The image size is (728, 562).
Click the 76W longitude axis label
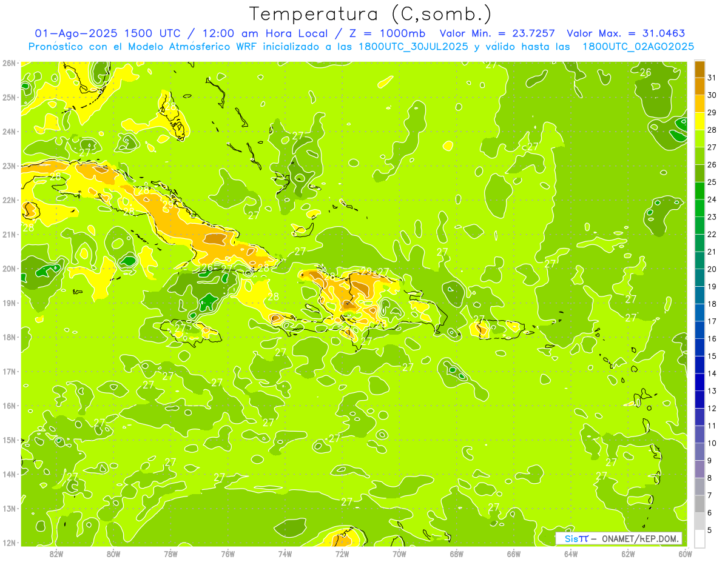tap(227, 554)
